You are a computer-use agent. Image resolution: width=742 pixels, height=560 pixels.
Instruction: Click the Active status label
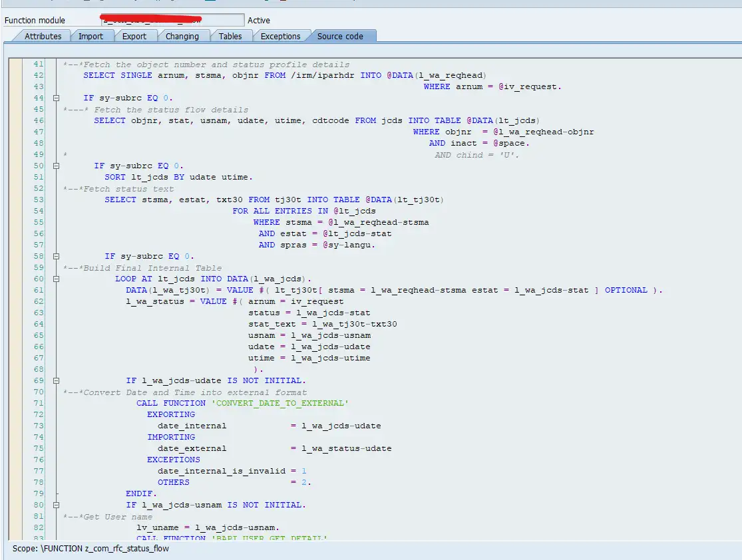(x=260, y=20)
